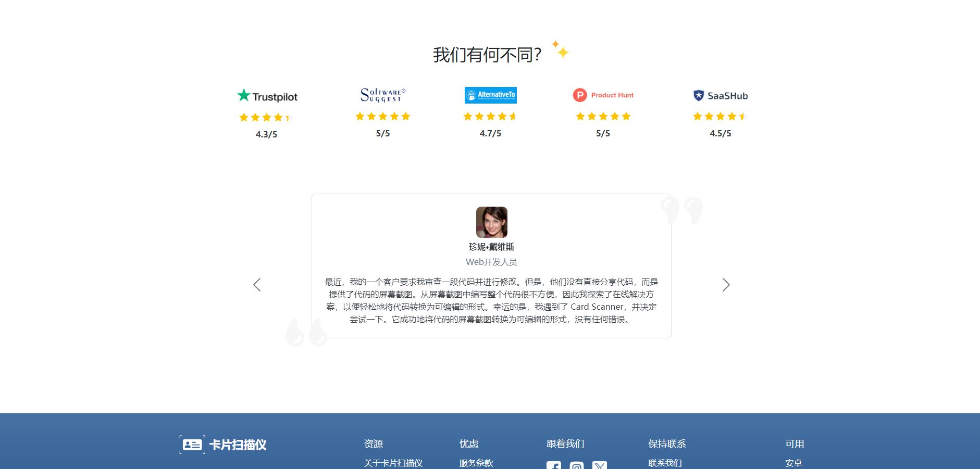Click the 5/5 score under Product Hunt
980x469 pixels.
click(x=603, y=133)
